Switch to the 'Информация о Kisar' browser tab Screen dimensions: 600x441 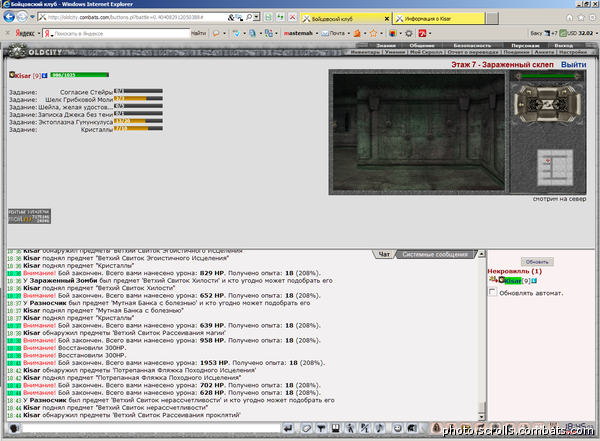tap(439, 18)
